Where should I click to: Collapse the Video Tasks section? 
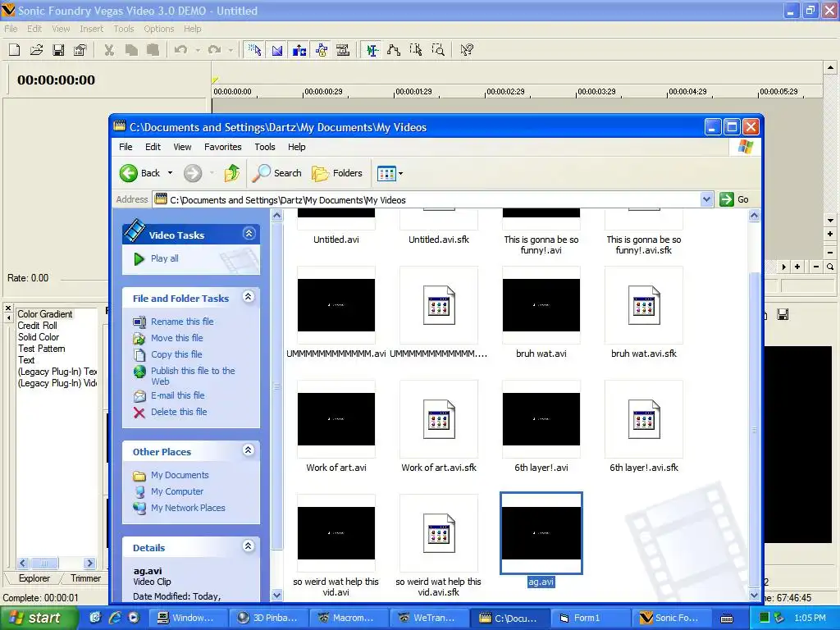coord(249,234)
